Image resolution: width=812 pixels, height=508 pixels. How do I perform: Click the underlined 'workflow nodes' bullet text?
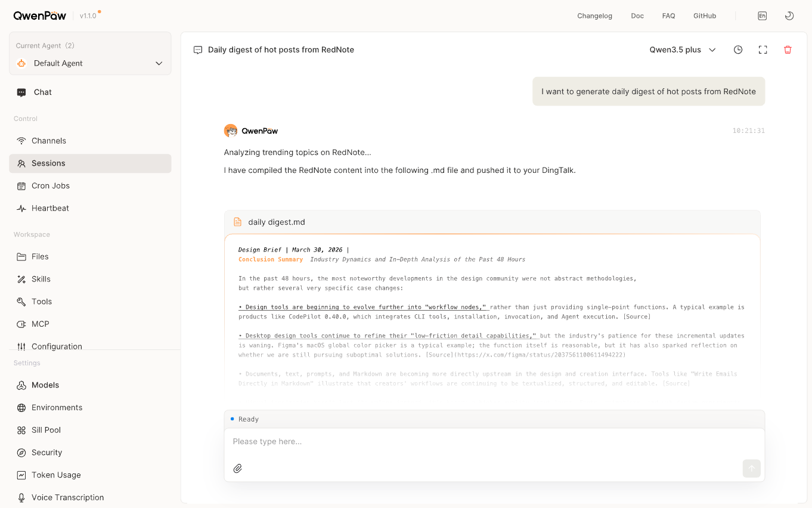pyautogui.click(x=364, y=307)
